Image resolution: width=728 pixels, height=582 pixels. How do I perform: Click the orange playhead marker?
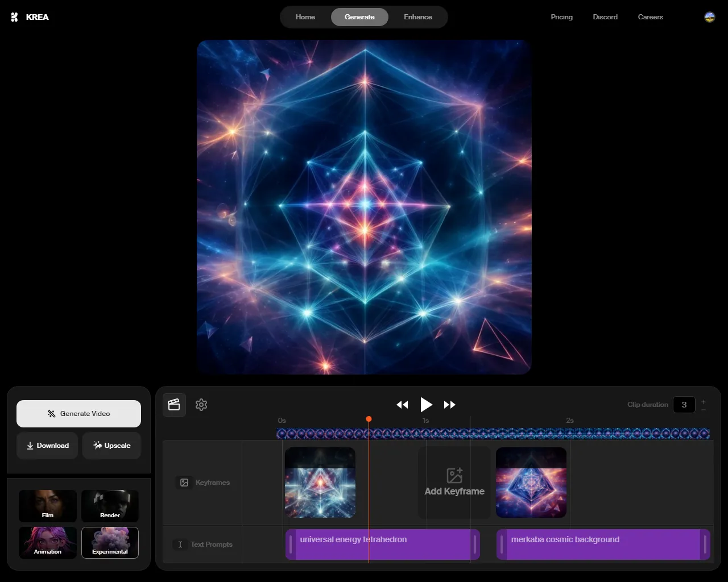(369, 419)
